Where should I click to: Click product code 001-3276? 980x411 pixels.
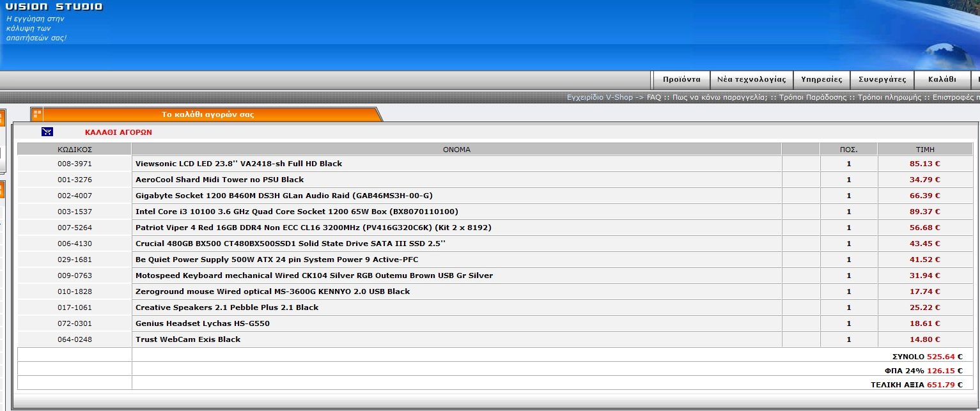tap(75, 180)
